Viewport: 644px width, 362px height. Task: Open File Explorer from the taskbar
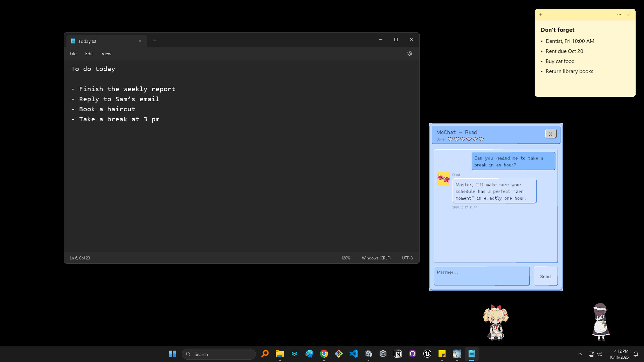point(280,354)
